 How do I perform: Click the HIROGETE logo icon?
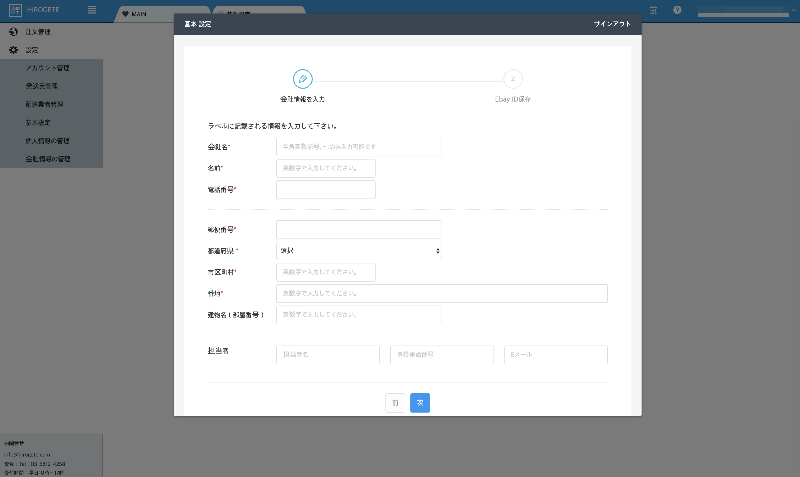point(15,10)
